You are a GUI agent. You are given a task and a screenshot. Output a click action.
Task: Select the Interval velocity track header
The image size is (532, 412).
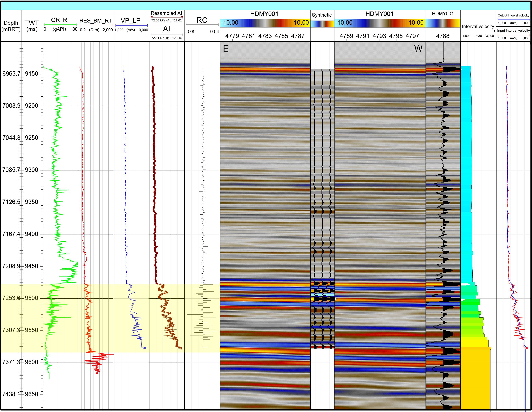(478, 27)
